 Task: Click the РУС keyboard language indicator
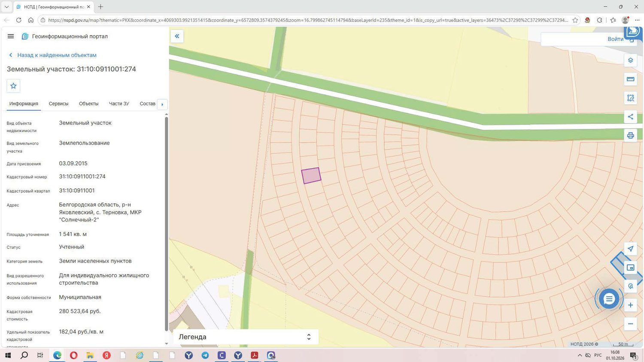click(598, 355)
